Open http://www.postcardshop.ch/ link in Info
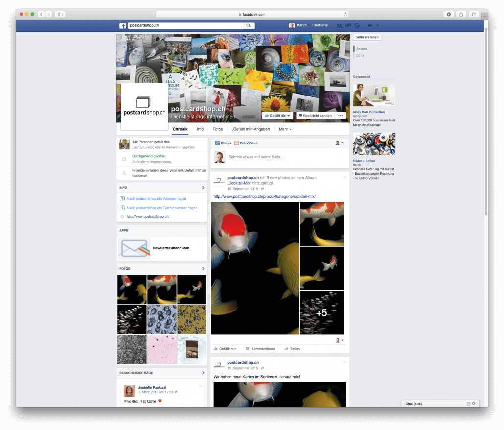 tap(148, 217)
